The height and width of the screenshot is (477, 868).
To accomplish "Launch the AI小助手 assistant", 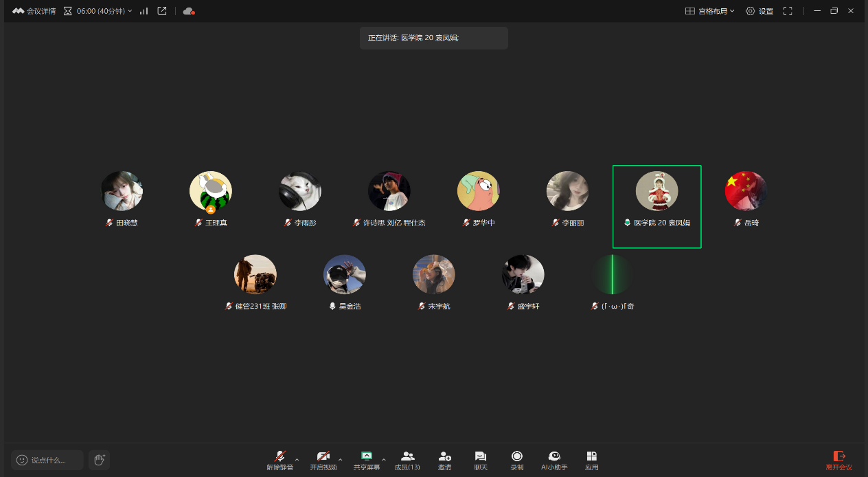I will click(554, 461).
